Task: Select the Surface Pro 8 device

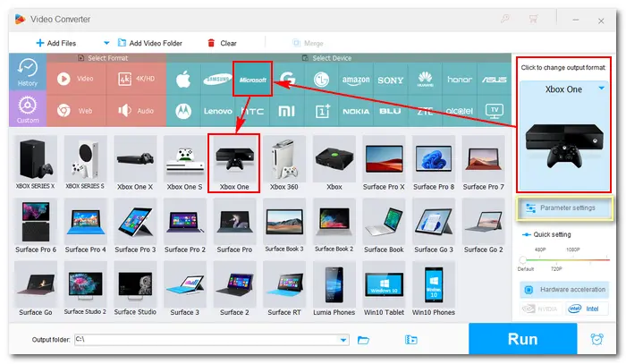Action: point(434,164)
